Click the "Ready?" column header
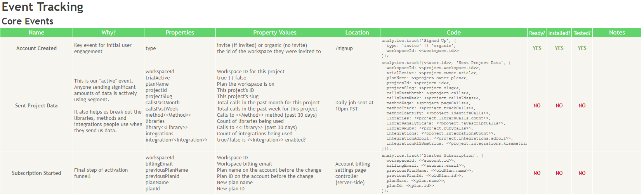Viewport: 644px width, 195px height. click(537, 33)
